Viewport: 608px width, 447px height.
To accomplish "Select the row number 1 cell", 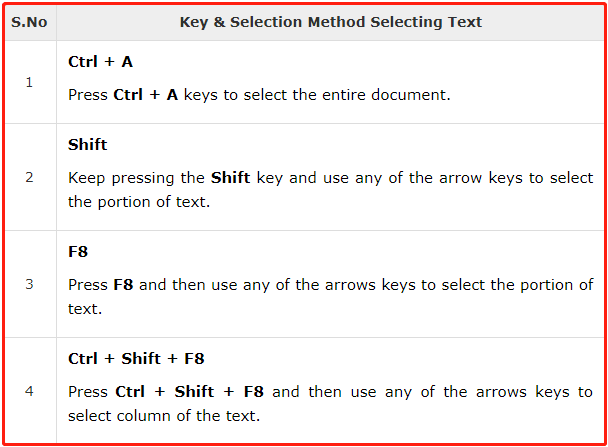I will (29, 82).
